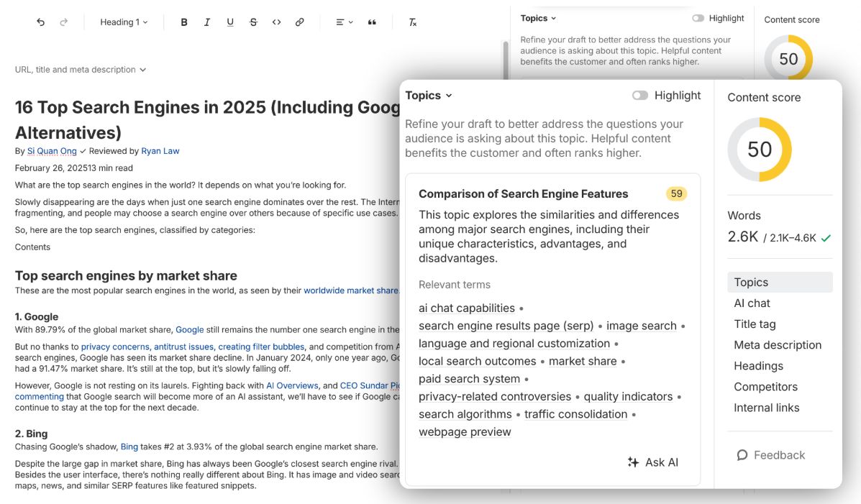
Task: Apply underline formatting
Action: click(229, 22)
